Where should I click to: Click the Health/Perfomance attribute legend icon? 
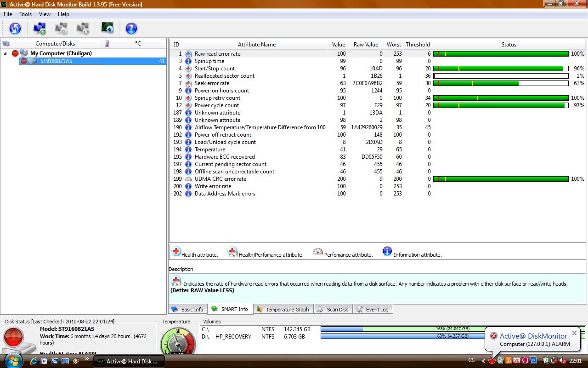[233, 251]
